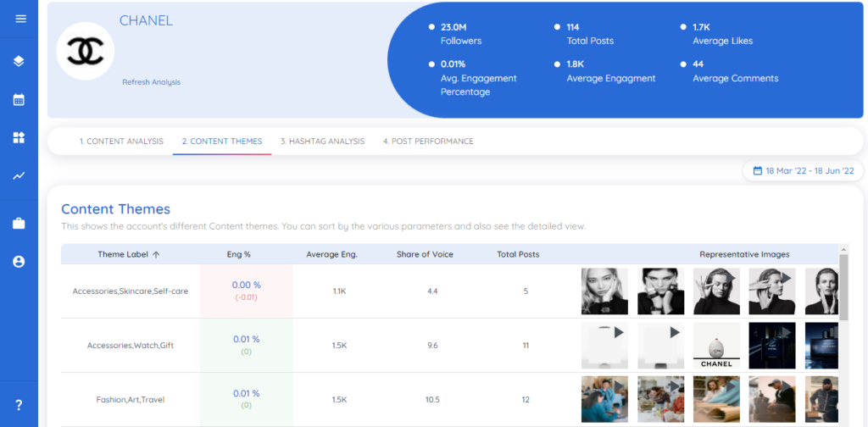This screenshot has width=868, height=427.
Task: Click the Theme Label sort arrow
Action: click(156, 254)
